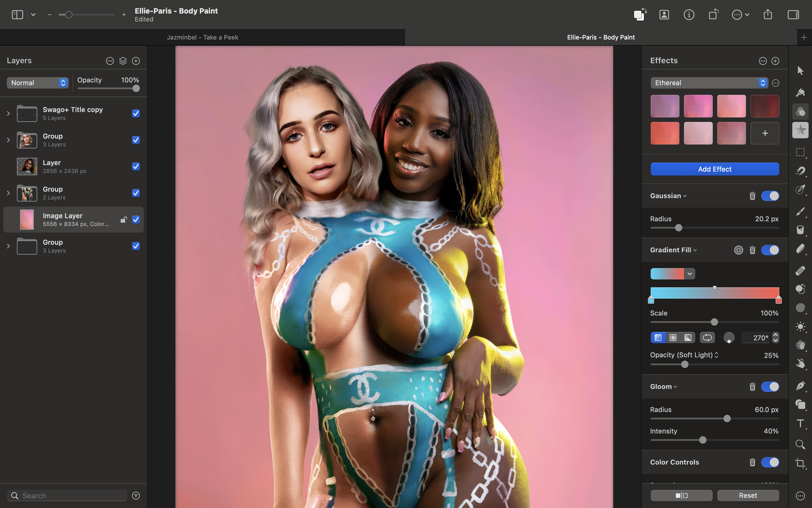Expand the Group containing 2 Layers
The width and height of the screenshot is (812, 508).
click(8, 193)
